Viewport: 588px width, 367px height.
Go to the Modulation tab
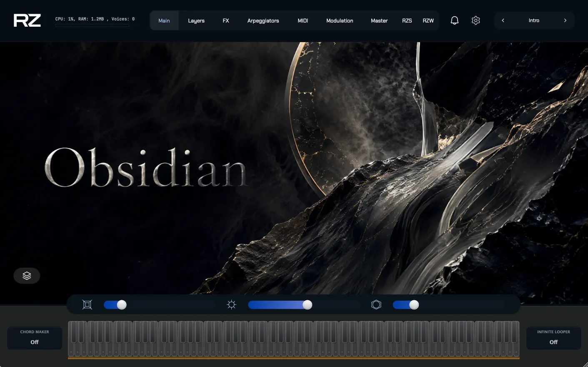[340, 20]
